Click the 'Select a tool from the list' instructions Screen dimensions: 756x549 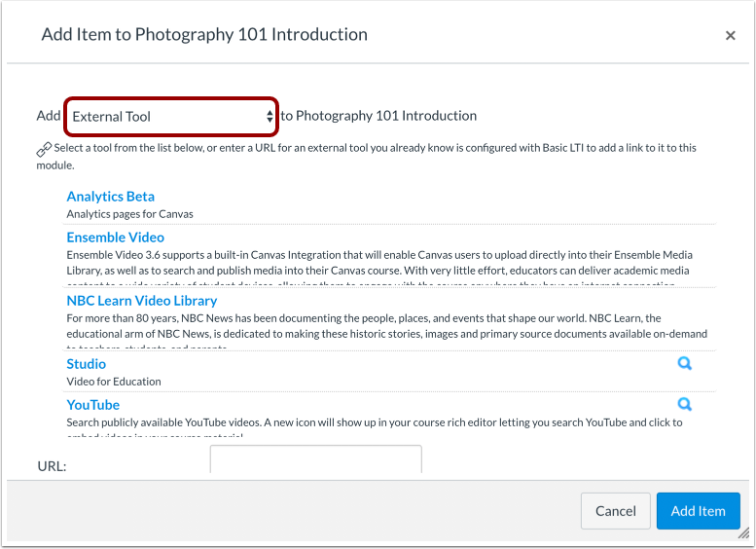click(367, 157)
